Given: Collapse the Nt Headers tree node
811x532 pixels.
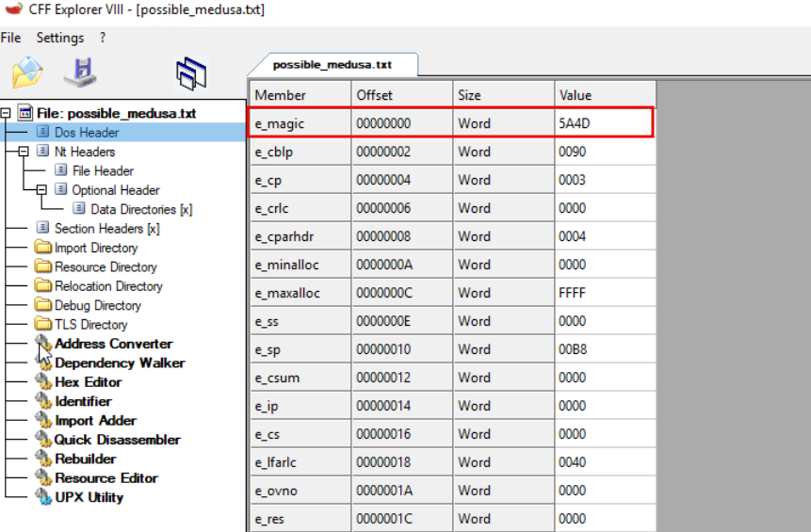Looking at the screenshot, I should (24, 152).
